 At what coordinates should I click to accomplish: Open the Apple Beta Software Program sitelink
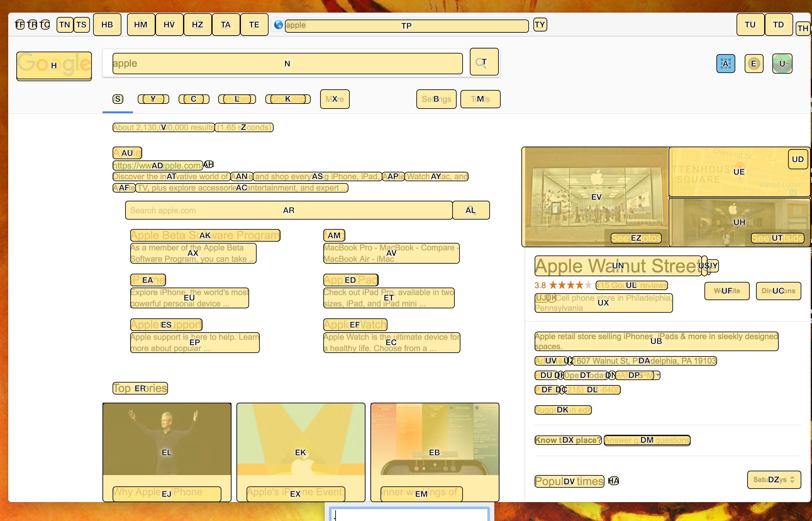point(205,235)
